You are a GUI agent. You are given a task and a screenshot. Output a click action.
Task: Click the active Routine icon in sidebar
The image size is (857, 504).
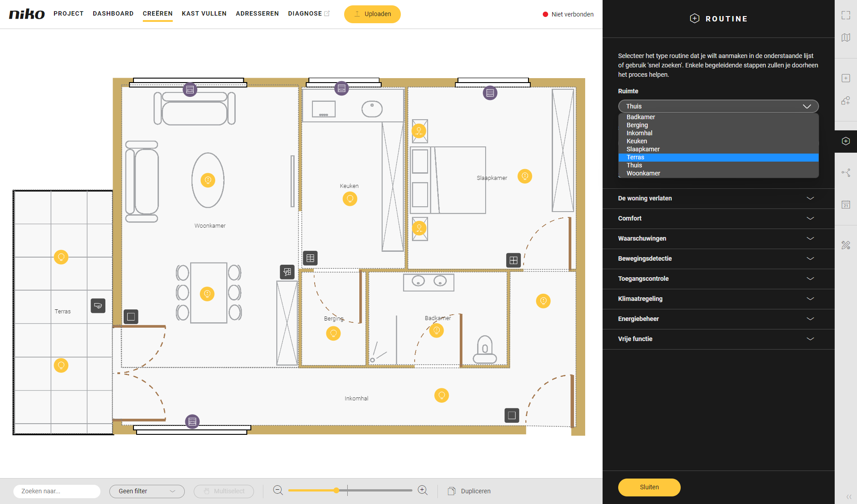(846, 141)
